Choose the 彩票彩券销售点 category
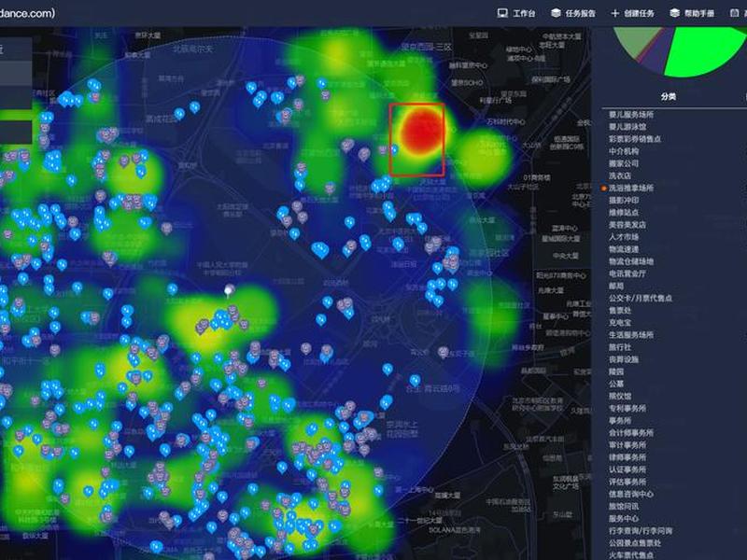747x560 pixels. point(635,139)
